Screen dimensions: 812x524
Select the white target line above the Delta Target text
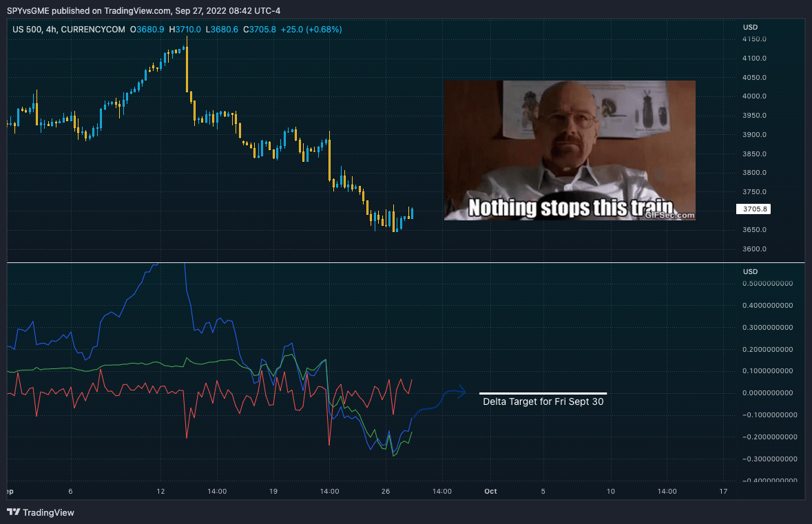[x=543, y=394]
